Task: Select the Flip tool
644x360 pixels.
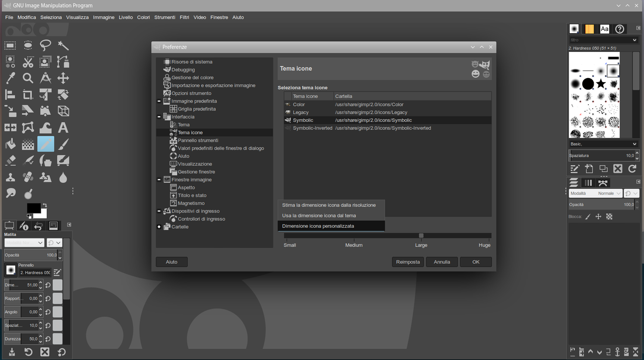Action: [10, 127]
